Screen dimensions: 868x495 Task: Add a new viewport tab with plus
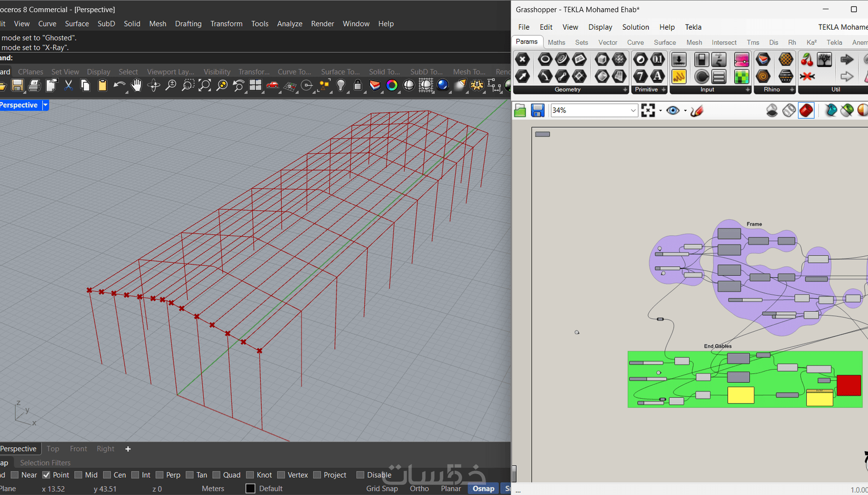128,449
